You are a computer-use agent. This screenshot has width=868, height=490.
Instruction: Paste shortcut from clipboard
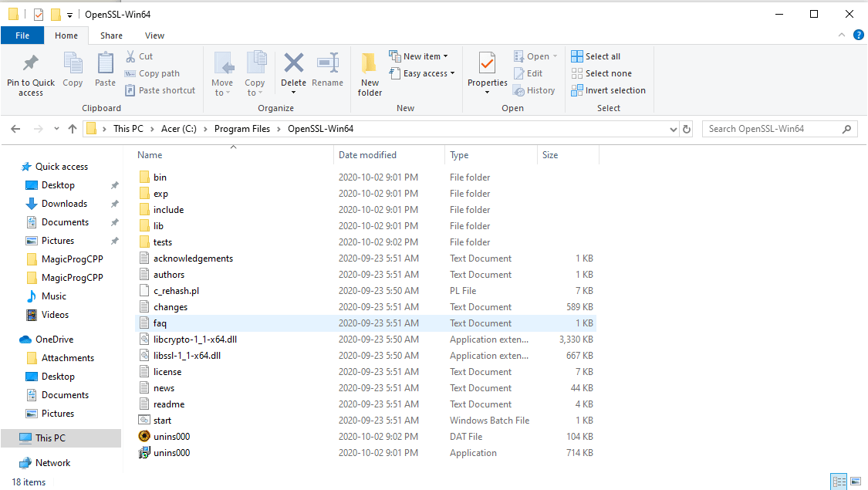click(x=160, y=90)
